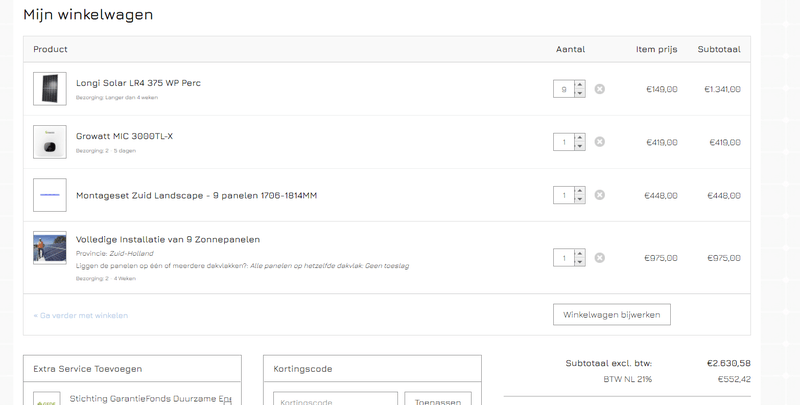Open Volledige Installatie thumbnail image
Viewport: 800px width, 405px height.
(50, 248)
